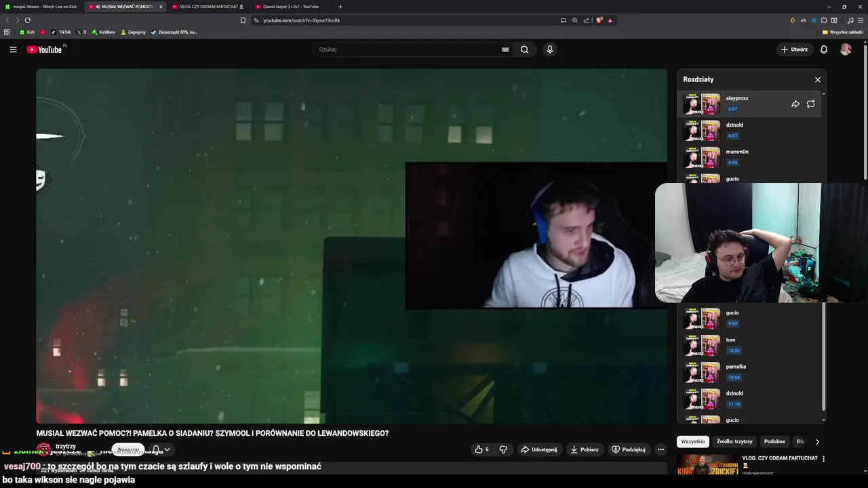
Task: Show more filter chips with right arrow
Action: [x=817, y=441]
